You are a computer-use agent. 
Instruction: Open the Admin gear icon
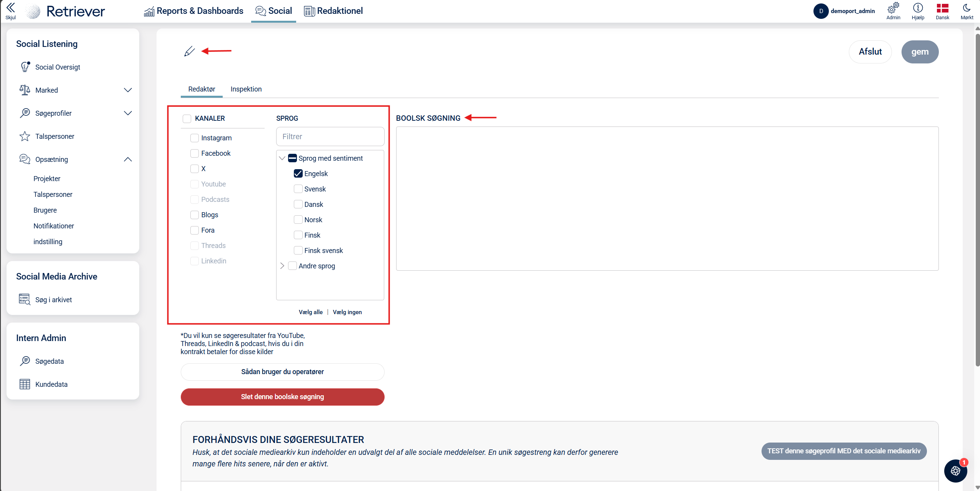coord(893,8)
